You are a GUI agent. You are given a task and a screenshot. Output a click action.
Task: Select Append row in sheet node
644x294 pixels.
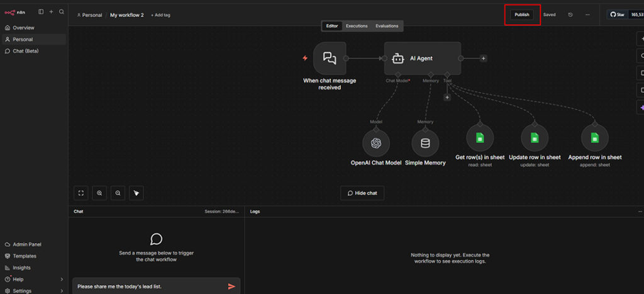(x=595, y=138)
